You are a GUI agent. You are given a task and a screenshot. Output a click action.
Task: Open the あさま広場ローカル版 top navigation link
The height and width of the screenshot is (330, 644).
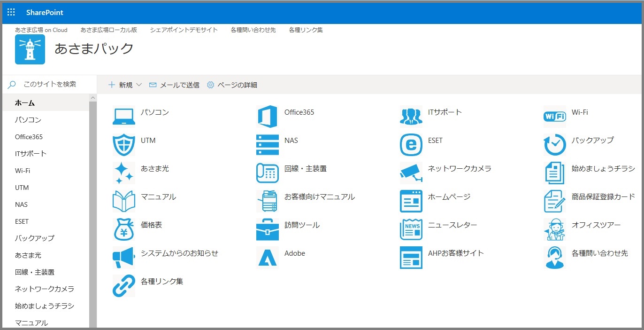tap(109, 30)
